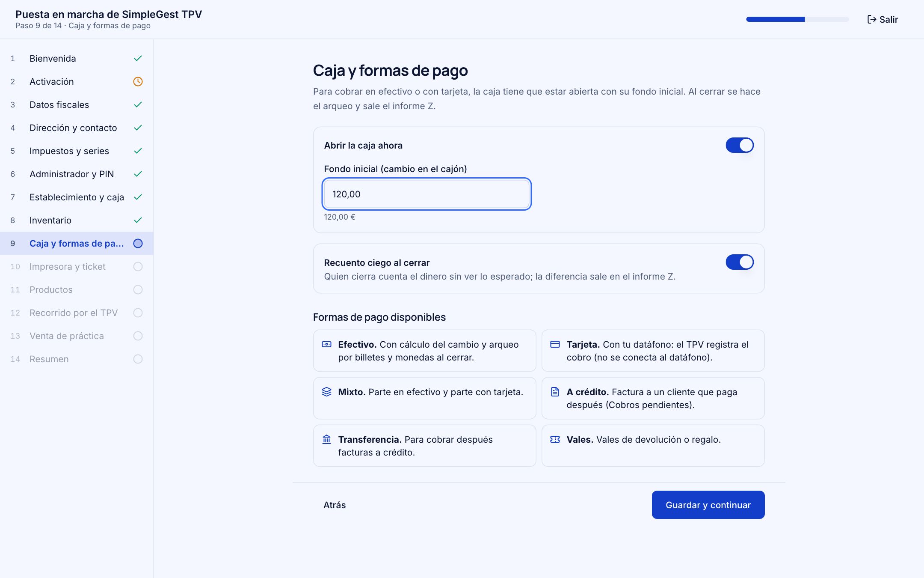Click the empty circle beside Productos
Viewport: 924px width, 578px height.
point(138,289)
